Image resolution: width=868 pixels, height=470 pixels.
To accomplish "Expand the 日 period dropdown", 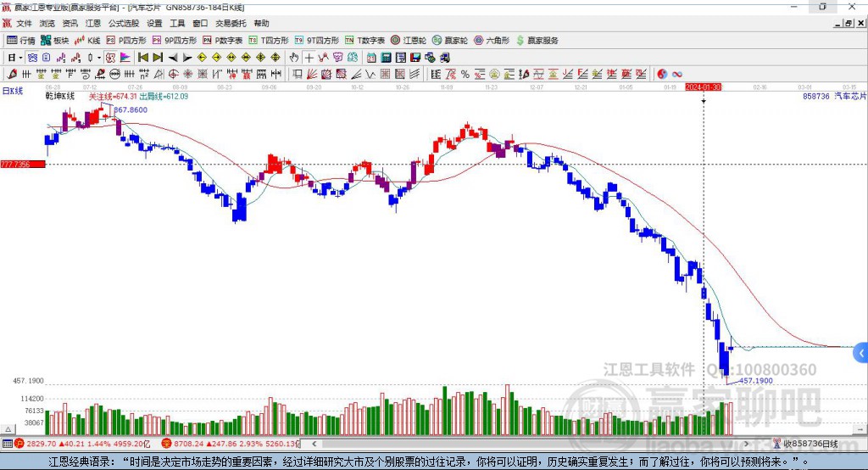I will click(x=21, y=58).
